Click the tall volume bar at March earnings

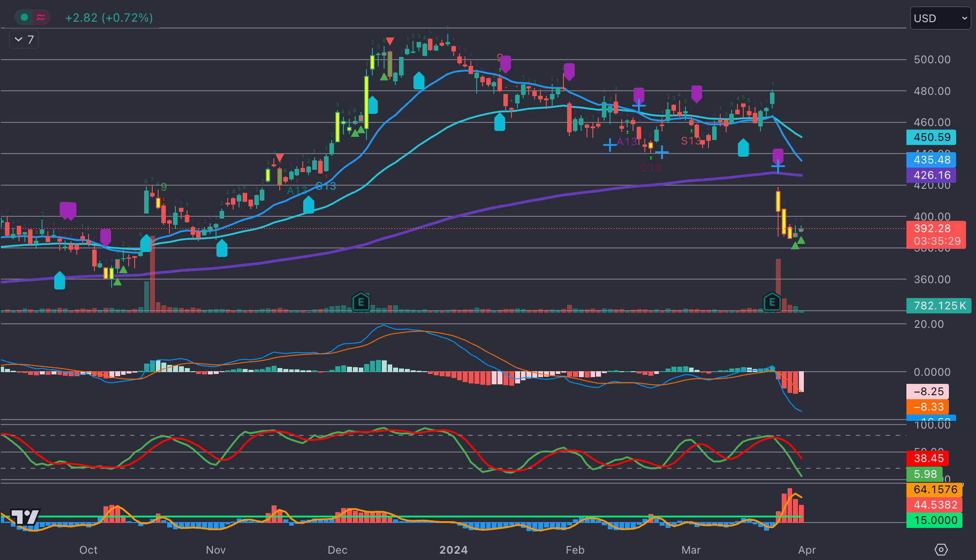point(778,285)
